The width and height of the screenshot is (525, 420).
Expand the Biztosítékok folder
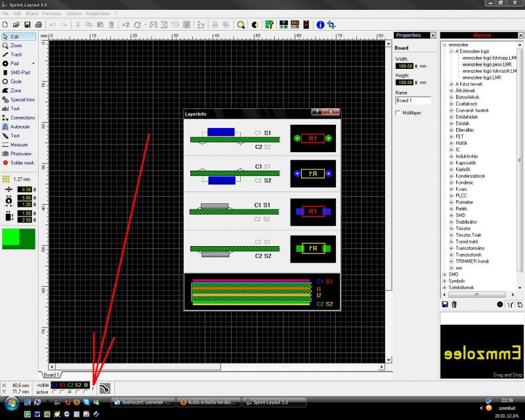click(x=451, y=98)
